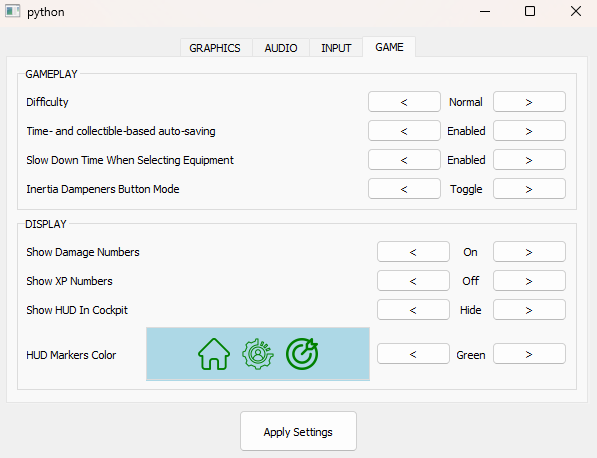Select previous HUD Markers Color
Screen dimensions: 597x458
pos(413,354)
